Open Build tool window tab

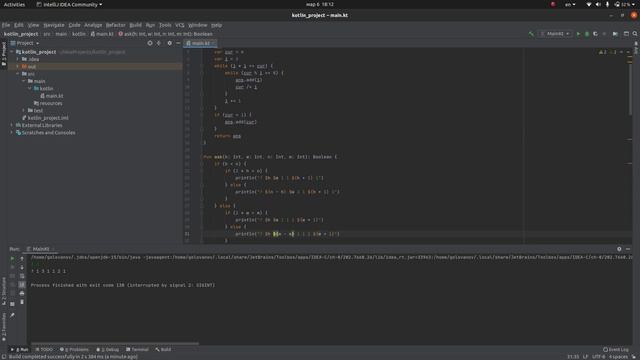(x=163, y=349)
